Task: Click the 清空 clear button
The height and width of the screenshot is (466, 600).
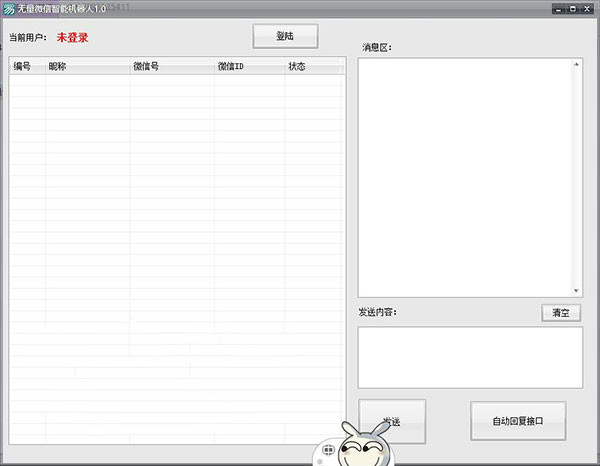Action: [x=561, y=313]
